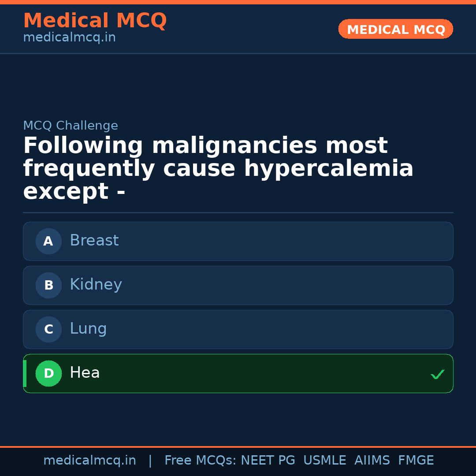Select the Breast answer text
Image resolution: width=476 pixels, height=476 pixels.
[94, 241]
